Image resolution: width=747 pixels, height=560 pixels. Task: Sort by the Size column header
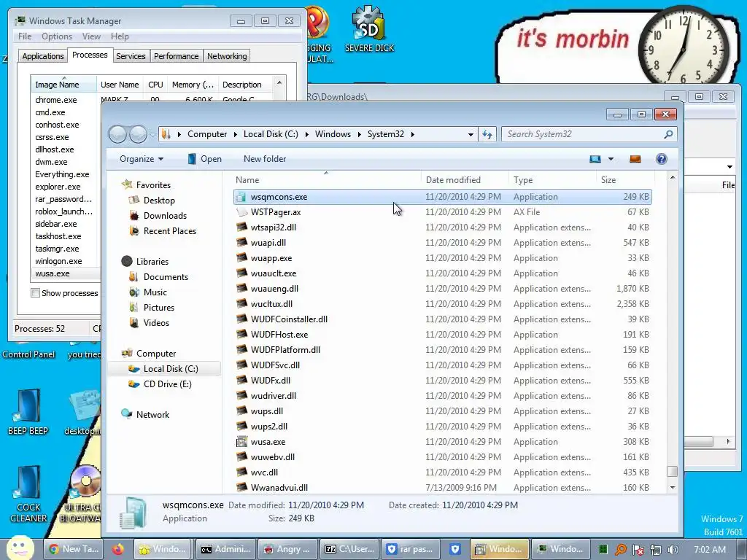(608, 180)
